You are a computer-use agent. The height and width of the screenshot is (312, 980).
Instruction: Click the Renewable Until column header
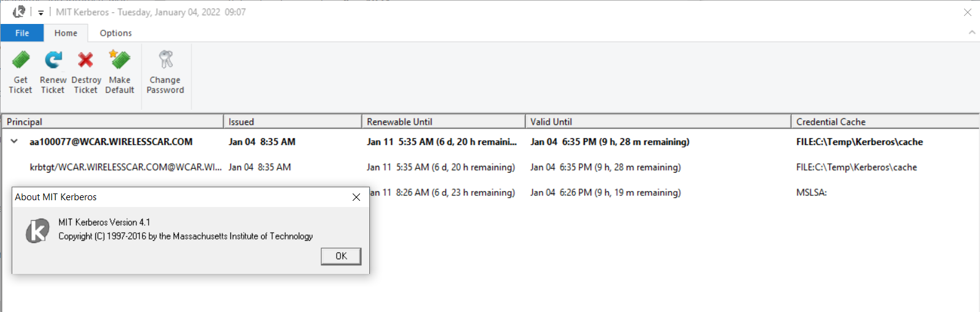point(443,122)
